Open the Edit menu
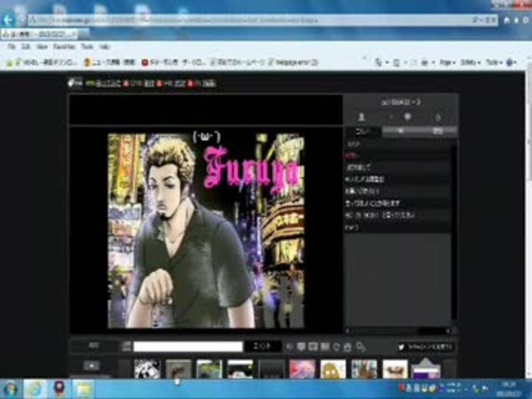This screenshot has width=532, height=399. 26,47
